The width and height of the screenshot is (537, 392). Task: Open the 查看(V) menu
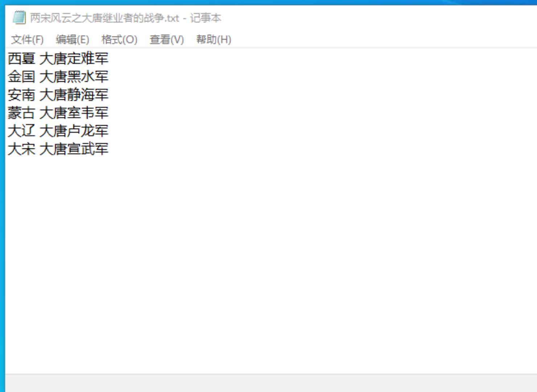[167, 39]
